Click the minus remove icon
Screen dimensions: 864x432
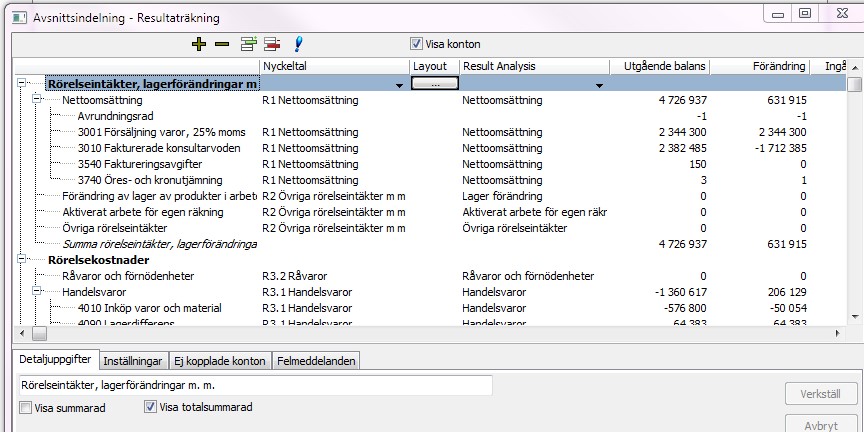pos(222,44)
